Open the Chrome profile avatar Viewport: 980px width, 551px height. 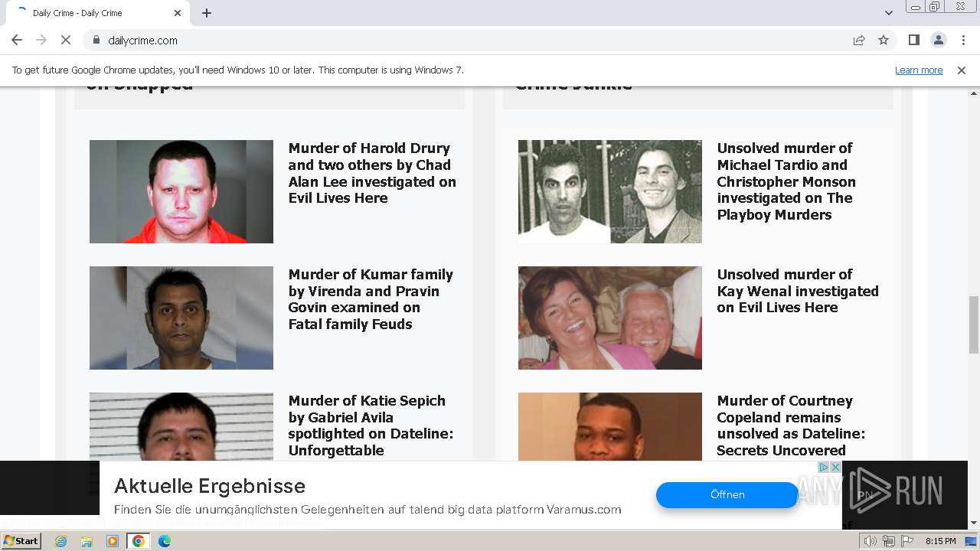point(938,40)
